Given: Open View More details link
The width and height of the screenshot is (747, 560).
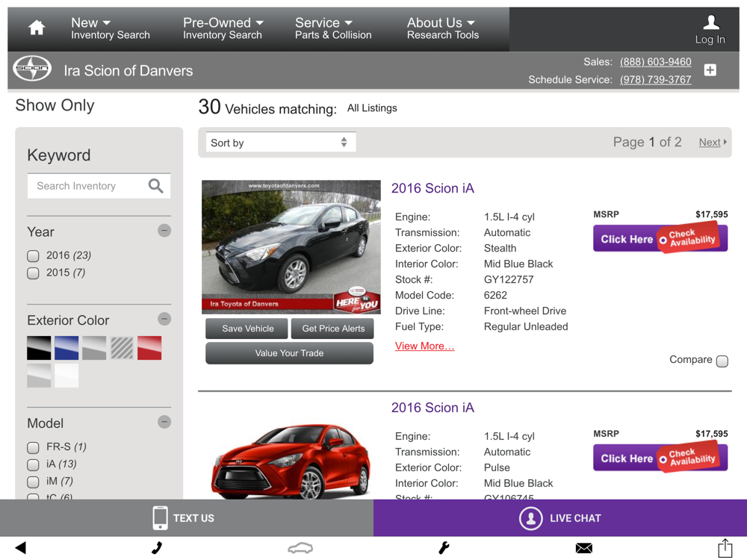Looking at the screenshot, I should click(424, 346).
